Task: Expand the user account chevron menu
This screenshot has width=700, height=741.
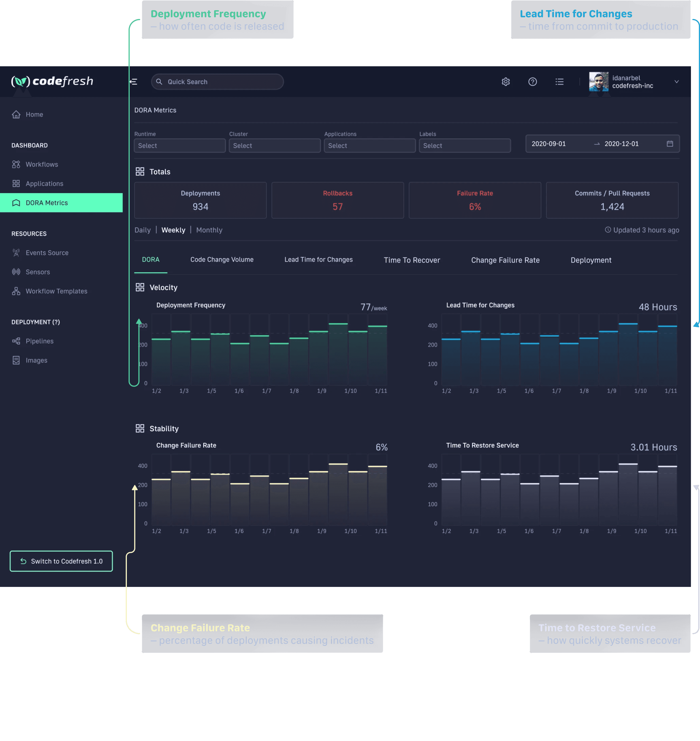Action: [676, 82]
